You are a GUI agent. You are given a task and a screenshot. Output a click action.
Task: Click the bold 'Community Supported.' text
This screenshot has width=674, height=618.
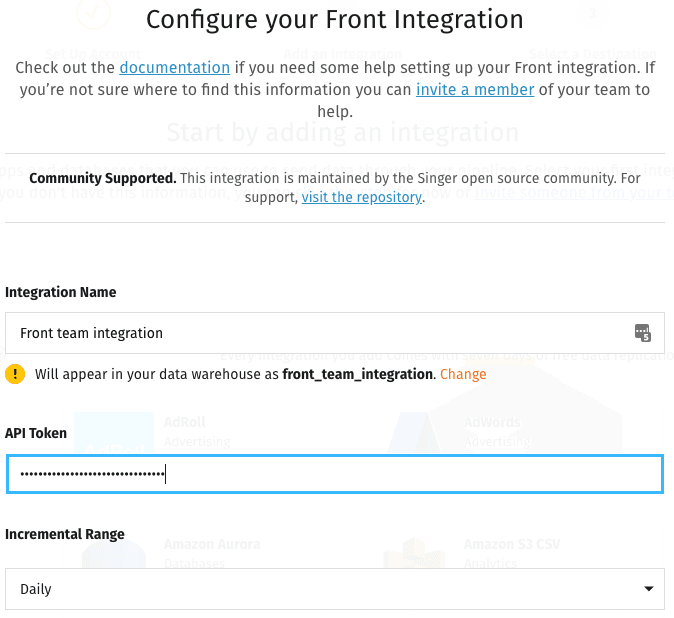[x=103, y=178]
